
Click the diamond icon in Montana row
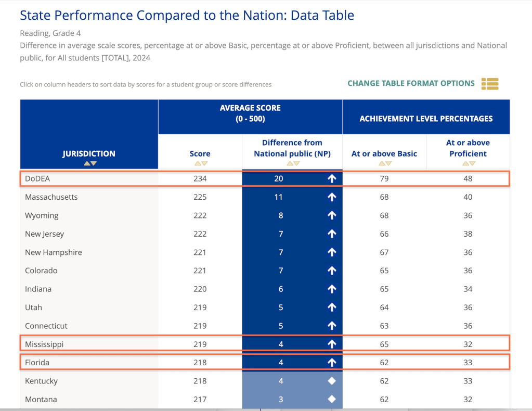[332, 400]
